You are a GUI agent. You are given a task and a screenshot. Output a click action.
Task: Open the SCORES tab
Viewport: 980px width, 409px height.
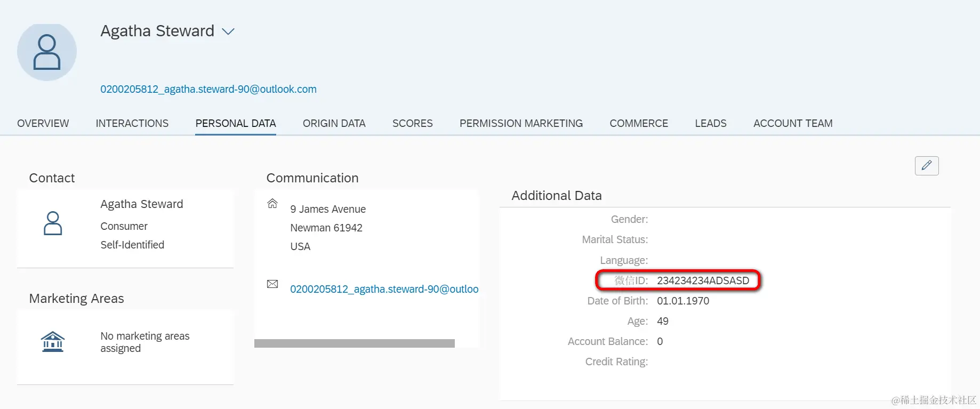coord(413,123)
